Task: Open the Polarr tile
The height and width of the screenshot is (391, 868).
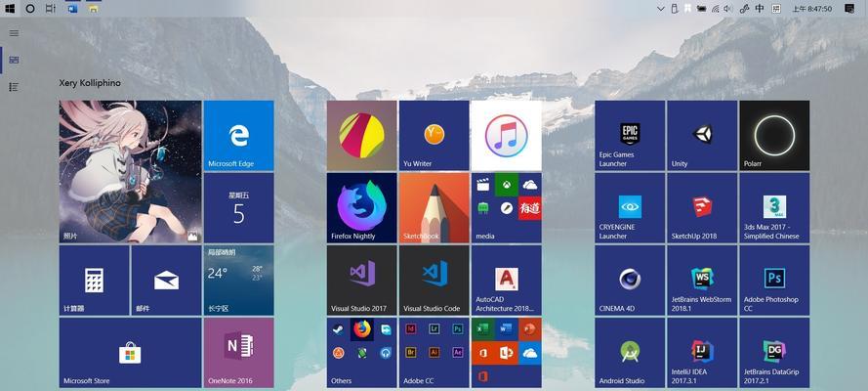Action: tap(774, 135)
